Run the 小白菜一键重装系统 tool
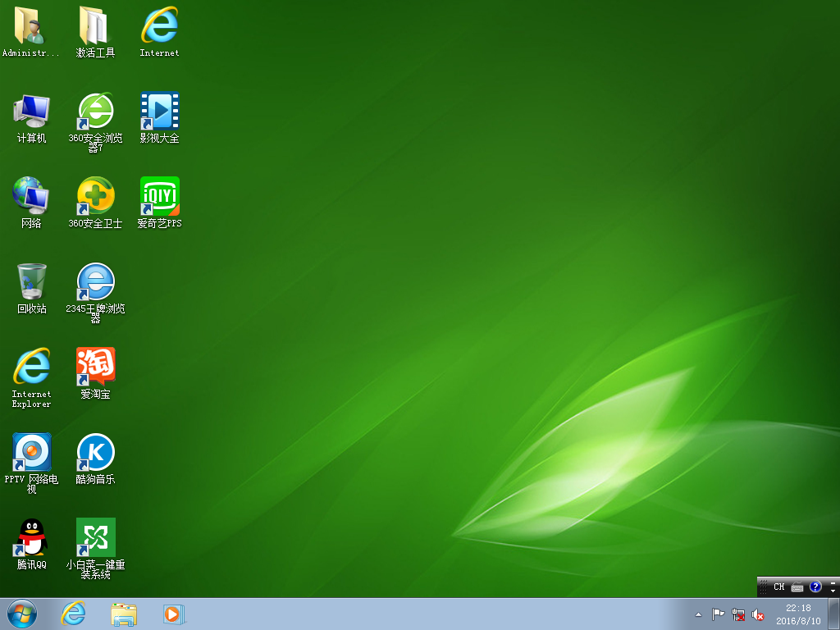Screen dimensions: 840x630 95,537
